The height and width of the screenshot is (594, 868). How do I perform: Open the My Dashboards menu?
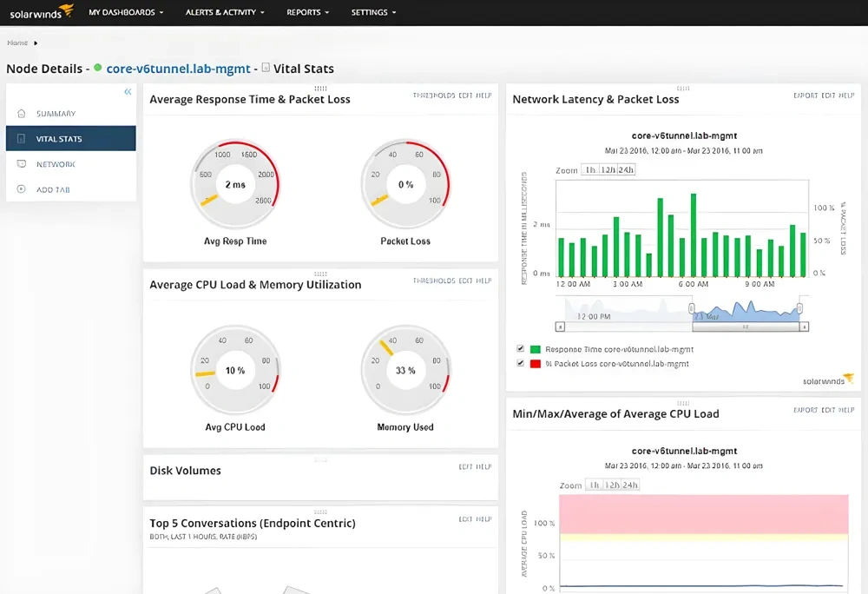pos(126,12)
